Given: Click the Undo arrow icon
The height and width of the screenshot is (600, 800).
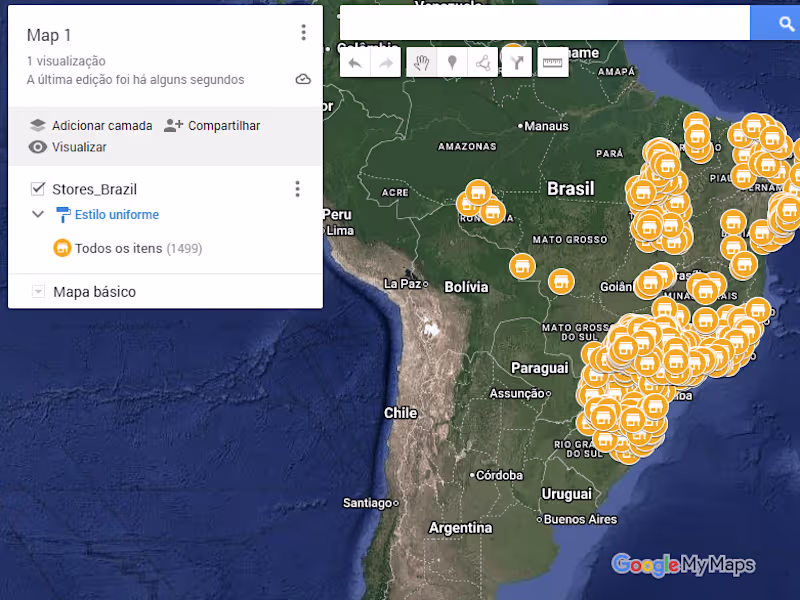Looking at the screenshot, I should (x=352, y=62).
